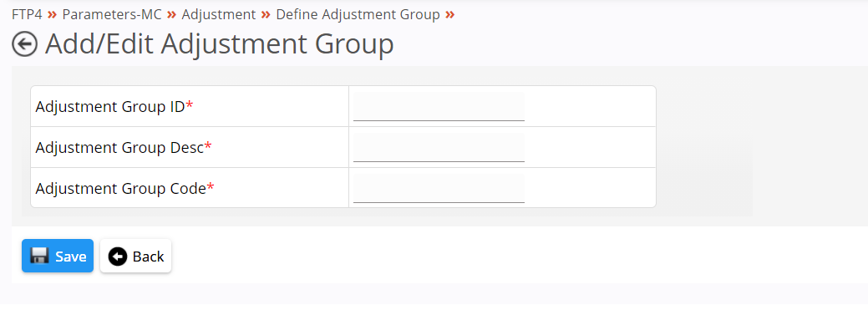Viewport: 868px width, 310px height.
Task: Click the floppy disk icon in Save
Action: click(39, 257)
